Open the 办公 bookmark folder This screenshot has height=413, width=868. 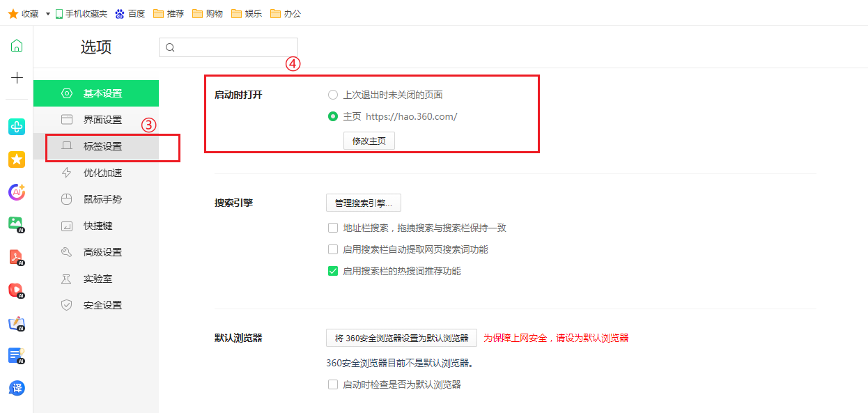pyautogui.click(x=285, y=13)
